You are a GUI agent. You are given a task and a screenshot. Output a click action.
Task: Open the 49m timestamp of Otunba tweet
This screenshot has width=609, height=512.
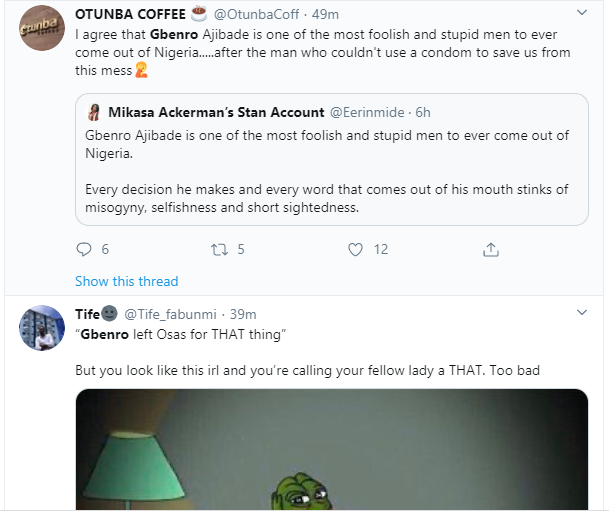click(x=325, y=14)
